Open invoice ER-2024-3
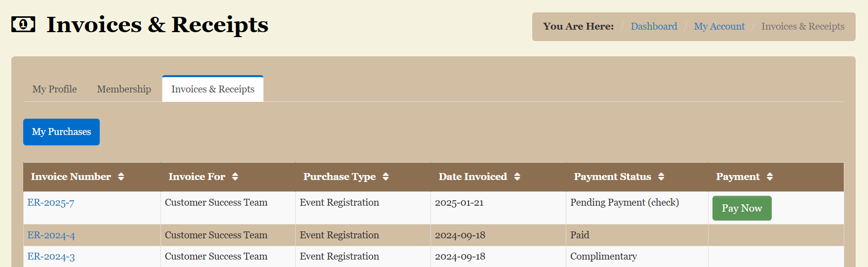The width and height of the screenshot is (868, 267). pyautogui.click(x=51, y=257)
